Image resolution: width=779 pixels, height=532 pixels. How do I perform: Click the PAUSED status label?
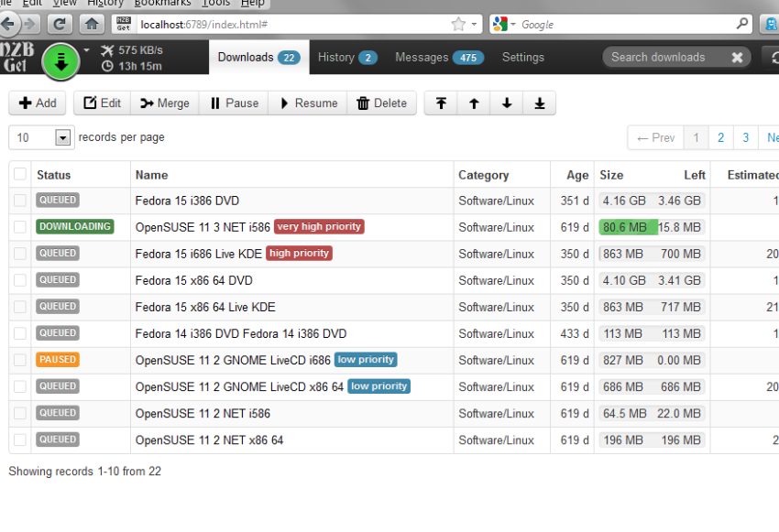(58, 359)
